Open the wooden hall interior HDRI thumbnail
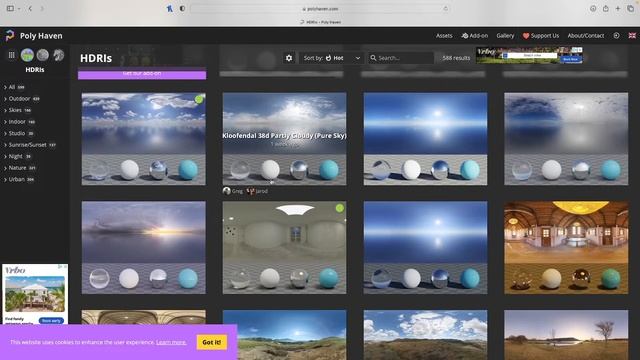 click(x=566, y=247)
